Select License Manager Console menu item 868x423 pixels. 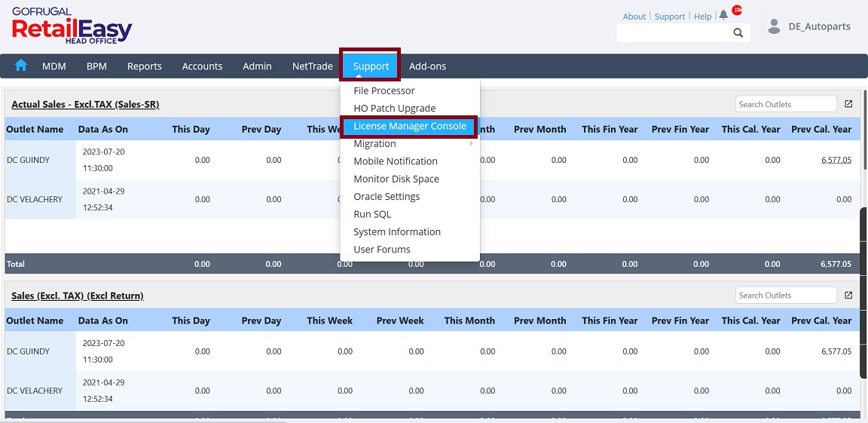pos(410,126)
